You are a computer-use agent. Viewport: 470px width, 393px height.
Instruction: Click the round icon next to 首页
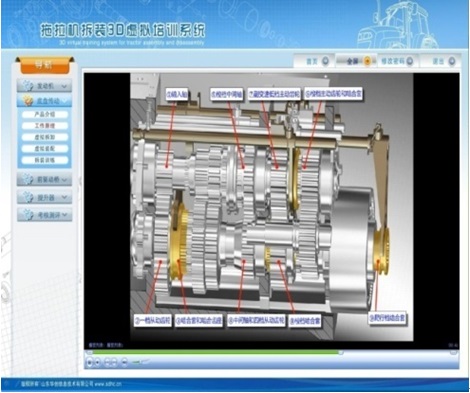pyautogui.click(x=325, y=61)
